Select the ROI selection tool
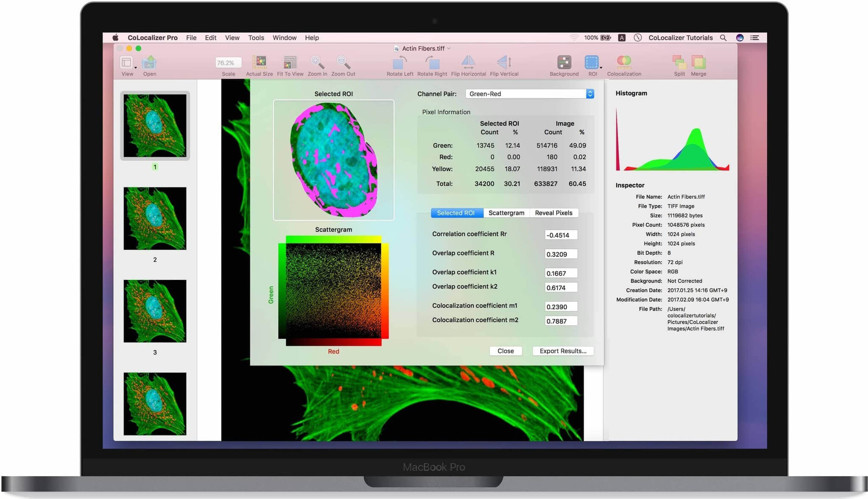 (591, 63)
